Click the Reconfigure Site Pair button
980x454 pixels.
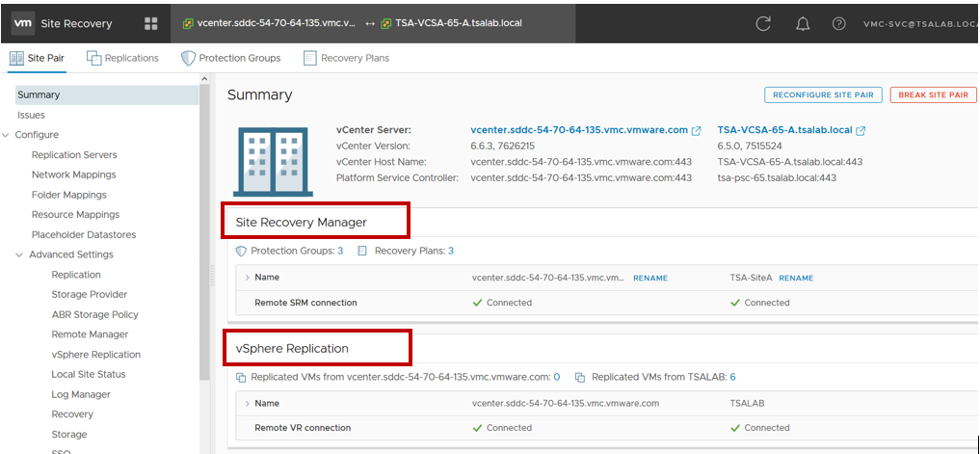[823, 94]
